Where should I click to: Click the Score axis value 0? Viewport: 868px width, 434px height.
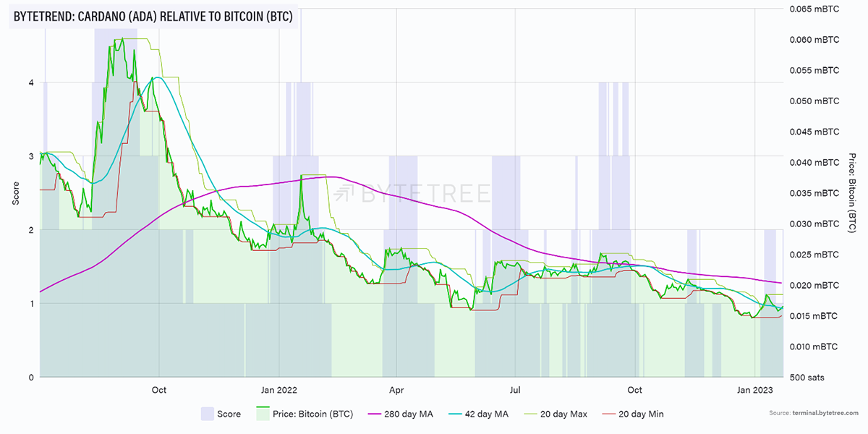point(31,378)
